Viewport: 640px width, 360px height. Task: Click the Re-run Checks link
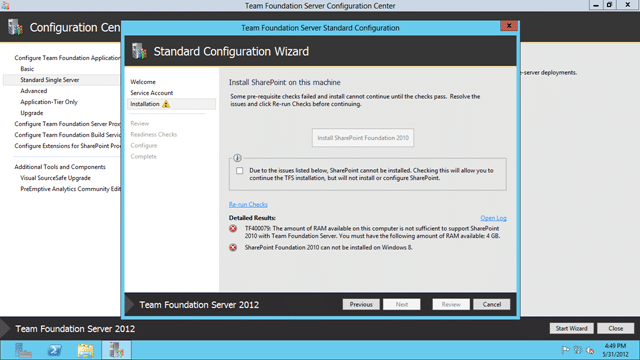[248, 204]
